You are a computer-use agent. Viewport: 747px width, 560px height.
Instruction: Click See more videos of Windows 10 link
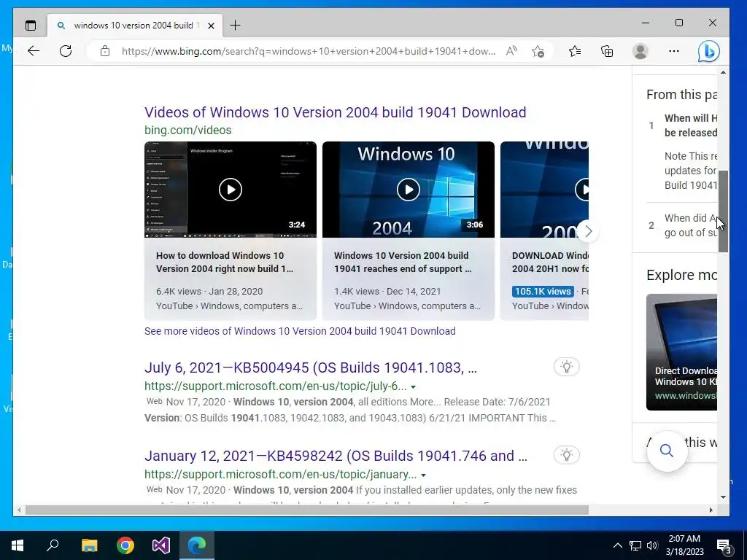click(x=300, y=331)
